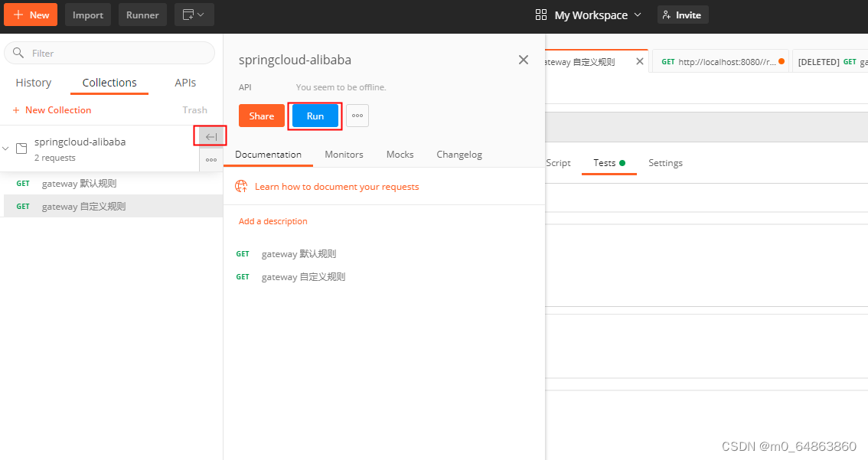Click the orange New button
This screenshot has height=460, width=868.
[x=31, y=15]
